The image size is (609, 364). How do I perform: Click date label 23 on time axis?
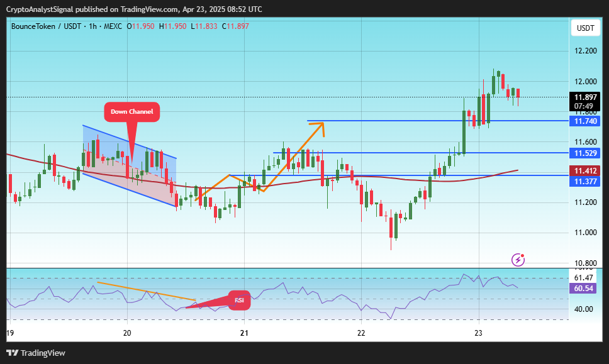(479, 333)
